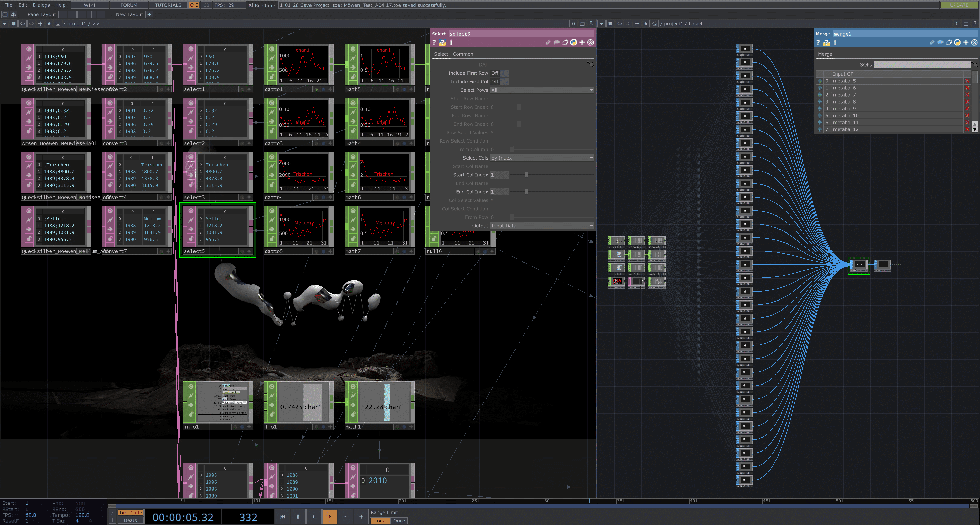Adjust Start Col Index slider
This screenshot has width=980, height=525.
552,175
